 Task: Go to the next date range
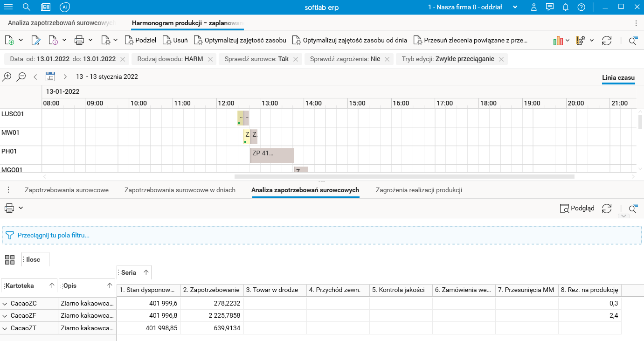(65, 77)
